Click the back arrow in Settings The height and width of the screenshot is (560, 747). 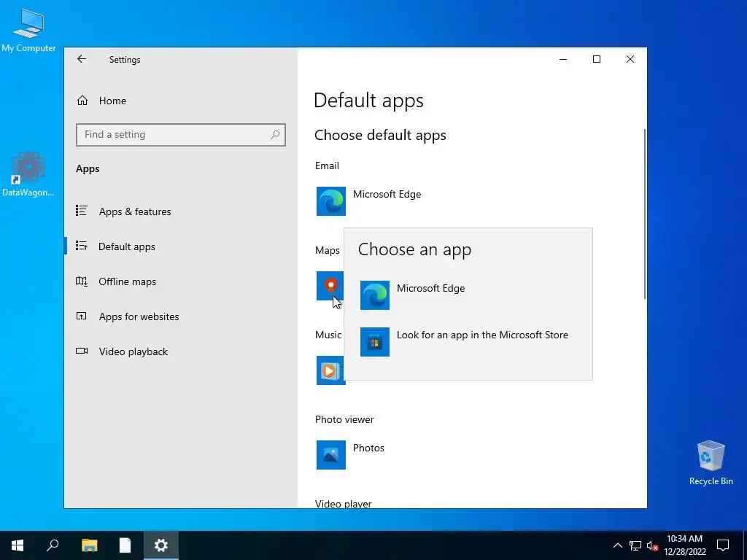tap(82, 59)
